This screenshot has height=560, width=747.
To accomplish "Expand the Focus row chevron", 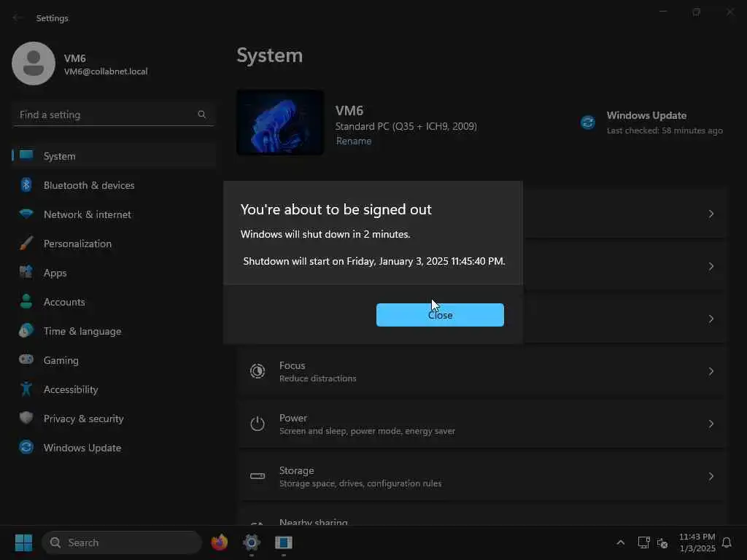I will coord(711,371).
